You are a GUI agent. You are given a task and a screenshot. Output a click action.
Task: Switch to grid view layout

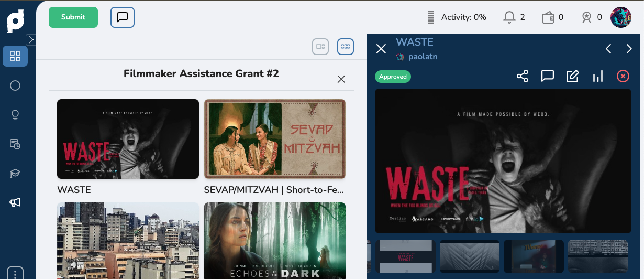click(346, 47)
